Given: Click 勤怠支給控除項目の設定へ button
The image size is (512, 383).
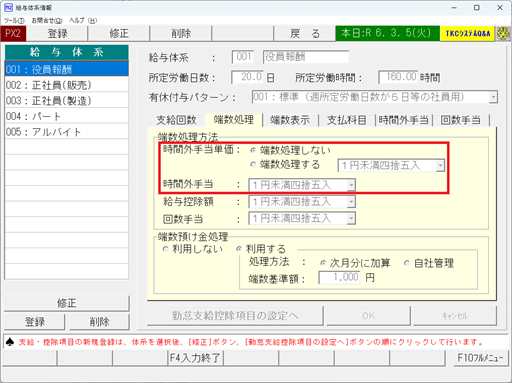Looking at the screenshot, I should (x=235, y=316).
